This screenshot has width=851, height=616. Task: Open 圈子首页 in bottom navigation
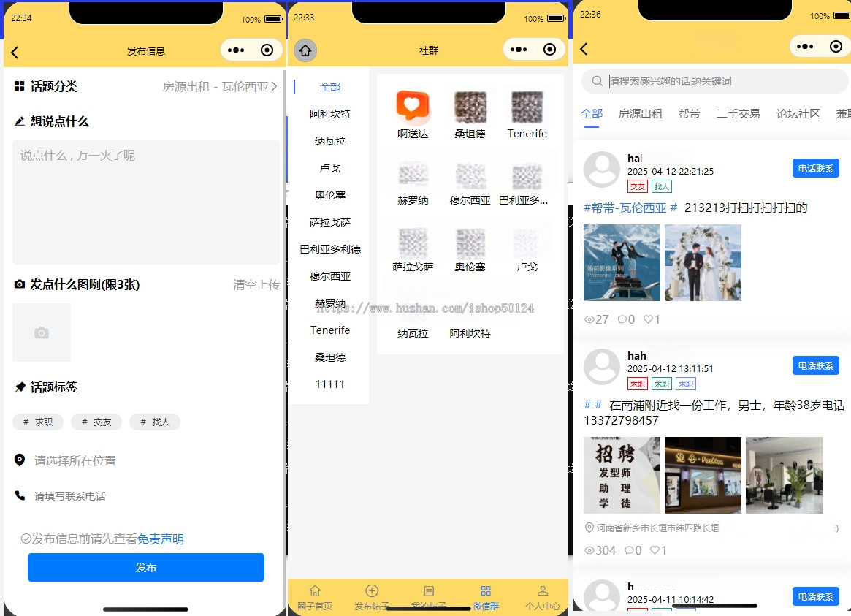click(x=315, y=598)
